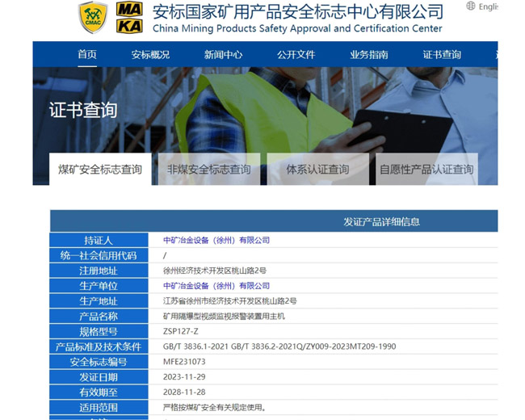Select the 煤矿安全标志查询 tab
The image size is (525, 420).
pyautogui.click(x=100, y=170)
